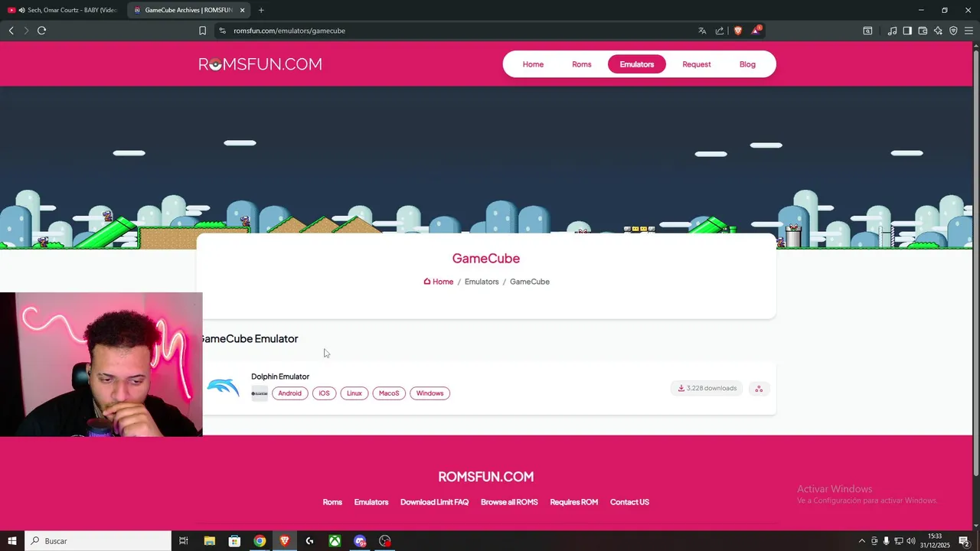This screenshot has height=551, width=980.
Task: Click the iOS platform tag
Action: pyautogui.click(x=324, y=393)
